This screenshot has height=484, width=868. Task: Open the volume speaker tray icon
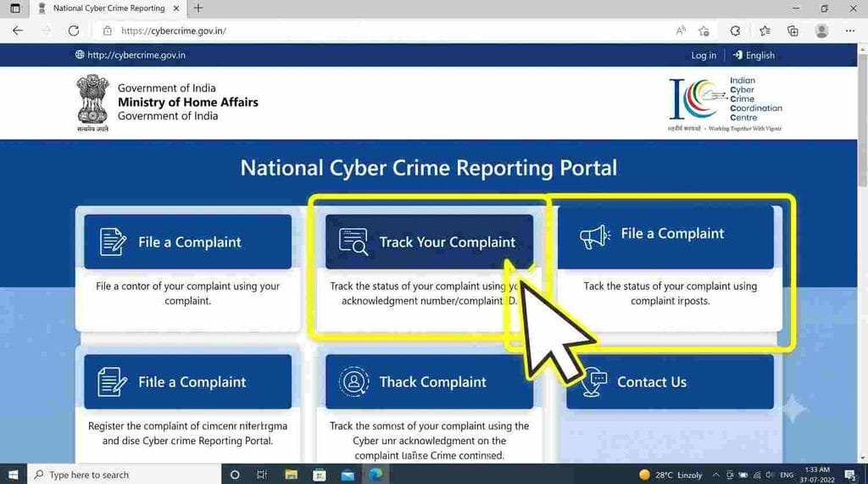pos(770,475)
